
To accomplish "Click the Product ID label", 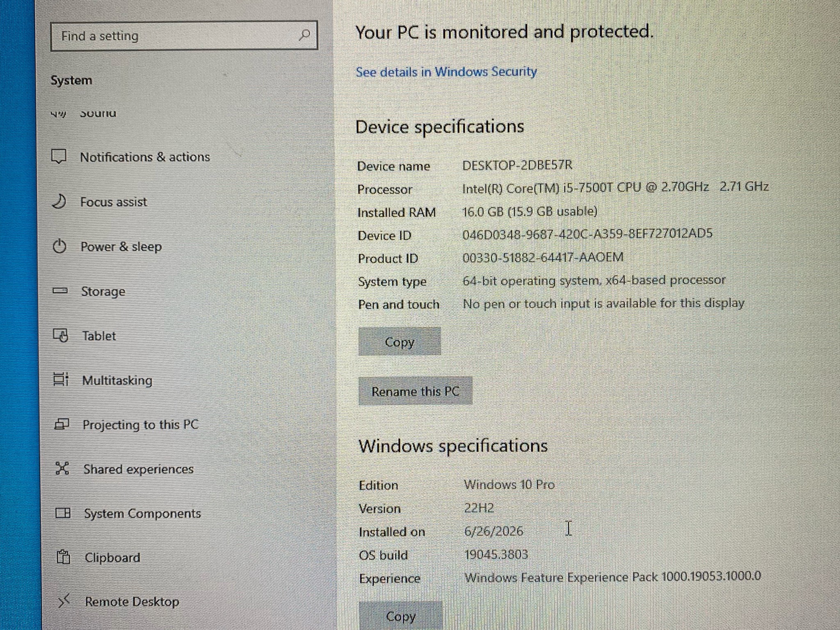I will coord(388,258).
